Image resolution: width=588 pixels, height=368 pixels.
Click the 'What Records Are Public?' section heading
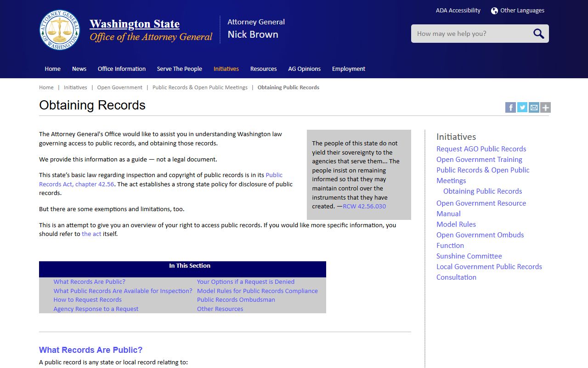coord(91,350)
